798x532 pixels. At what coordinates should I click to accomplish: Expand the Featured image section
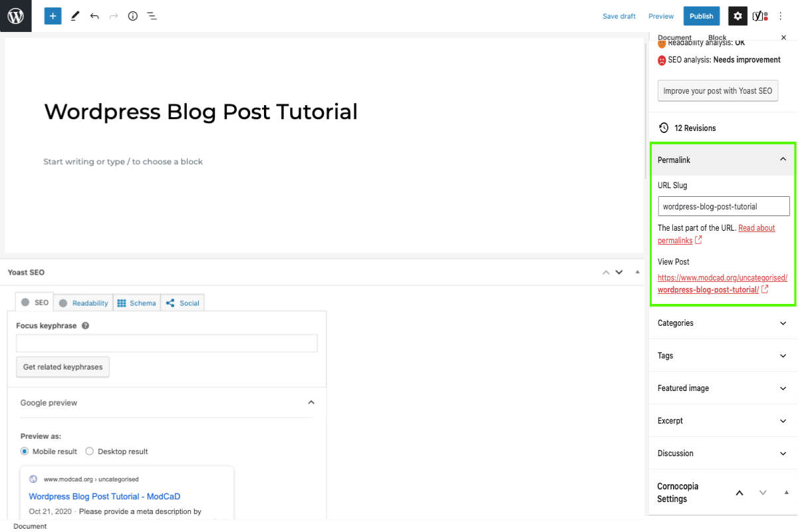click(x=722, y=388)
